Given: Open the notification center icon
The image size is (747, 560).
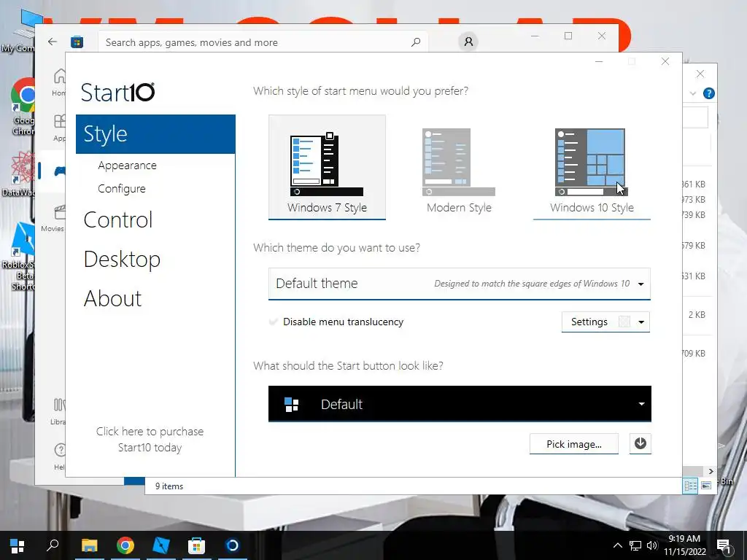Looking at the screenshot, I should 724,546.
